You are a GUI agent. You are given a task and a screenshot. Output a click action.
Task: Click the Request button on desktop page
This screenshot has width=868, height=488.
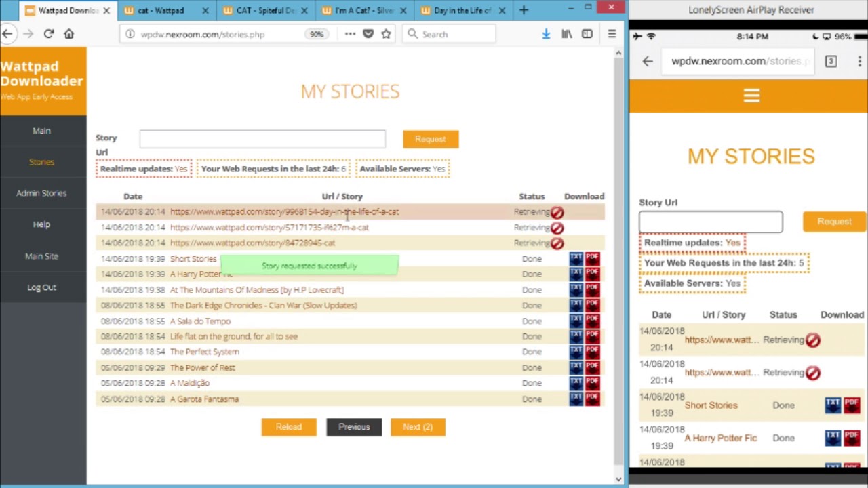coord(431,139)
